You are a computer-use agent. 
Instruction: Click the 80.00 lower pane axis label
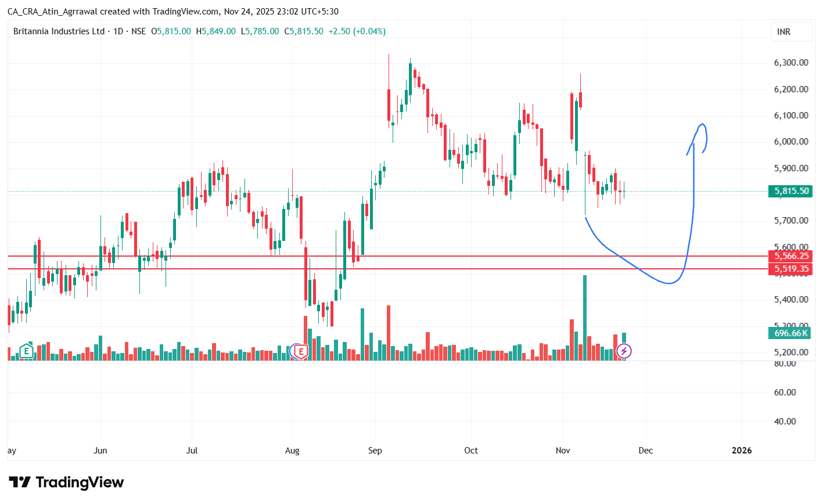785,363
